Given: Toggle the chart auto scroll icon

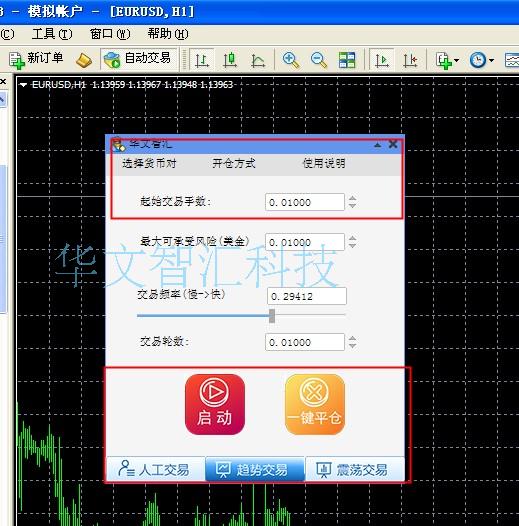Looking at the screenshot, I should [382, 60].
